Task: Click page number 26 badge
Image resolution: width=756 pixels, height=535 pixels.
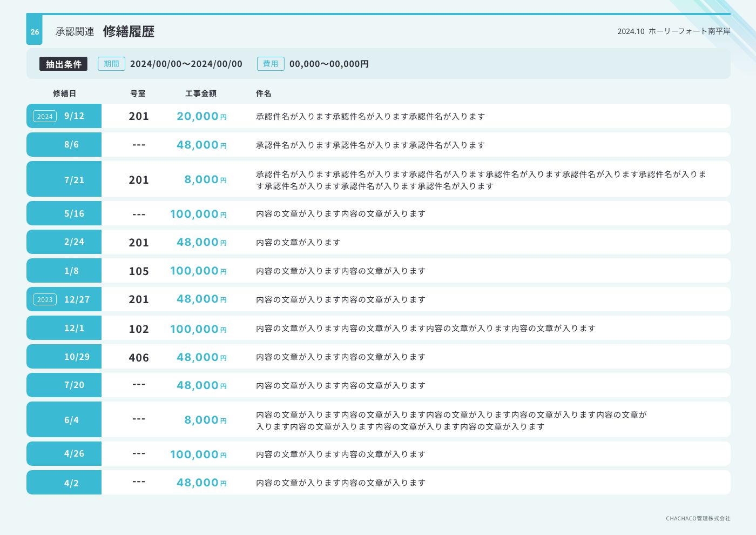Action: point(35,32)
